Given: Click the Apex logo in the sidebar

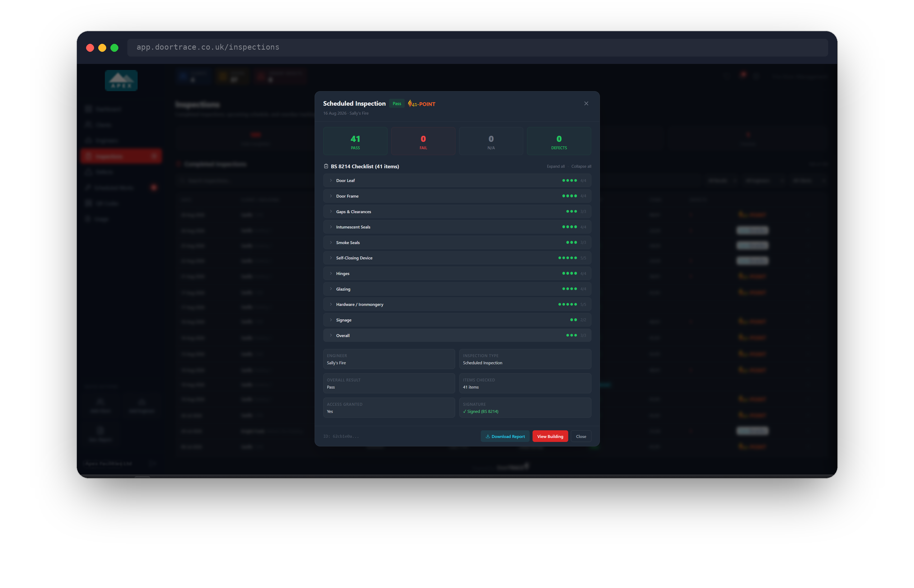Looking at the screenshot, I should 121,80.
